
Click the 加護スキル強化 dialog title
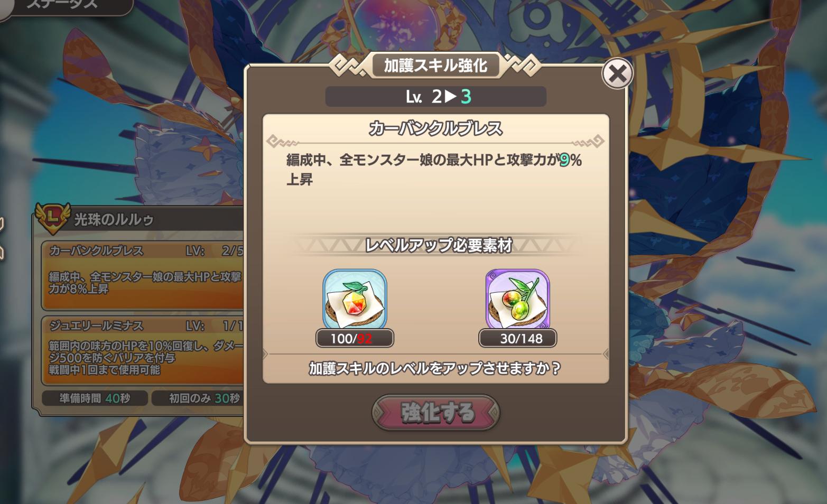(x=436, y=66)
